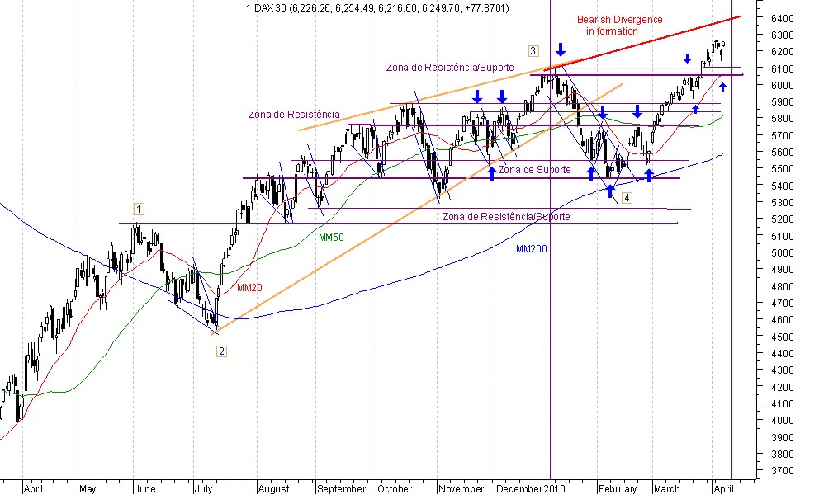Click the 4200 price axis value
This screenshot has width=819, height=504.
point(783,387)
